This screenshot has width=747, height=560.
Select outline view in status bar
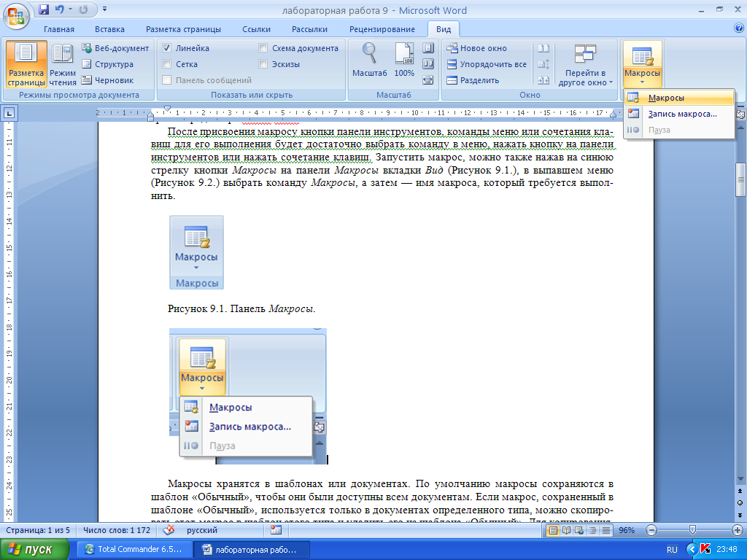[592, 530]
